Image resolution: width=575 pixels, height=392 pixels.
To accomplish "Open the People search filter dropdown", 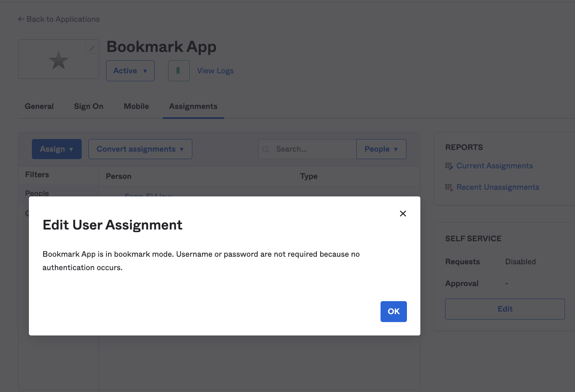I will tap(381, 149).
